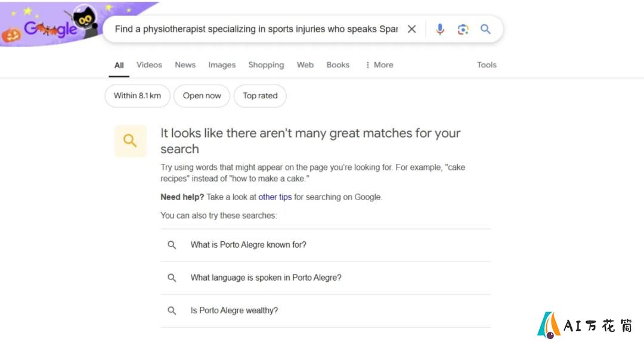Click the Halloween Google doodle logo
This screenshot has width=644, height=342.
[50, 26]
